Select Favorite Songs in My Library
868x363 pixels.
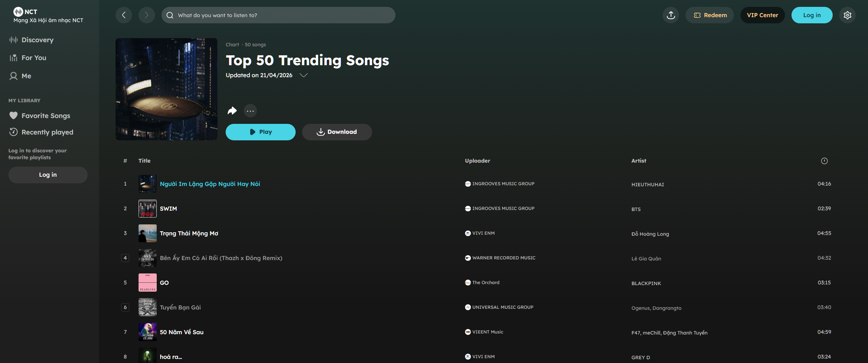[46, 116]
